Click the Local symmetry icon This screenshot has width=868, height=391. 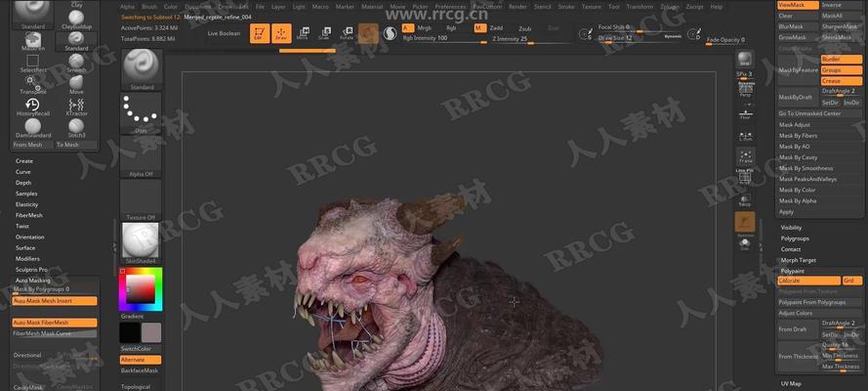(745, 136)
